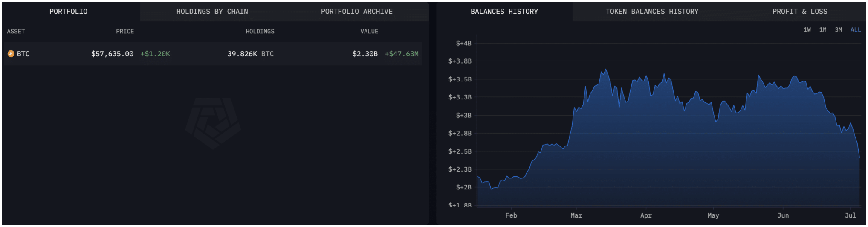Click the BTC asset name link
Viewport: 868px width, 227px height.
tap(23, 54)
